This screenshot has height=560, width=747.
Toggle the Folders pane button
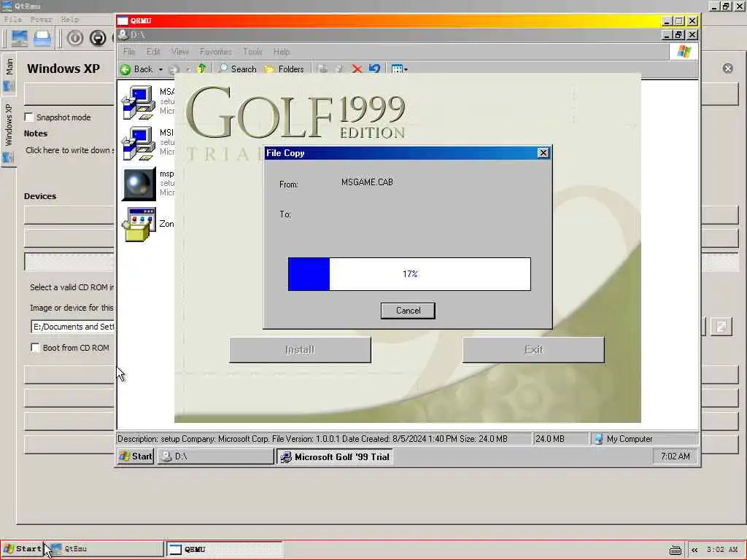click(x=285, y=69)
